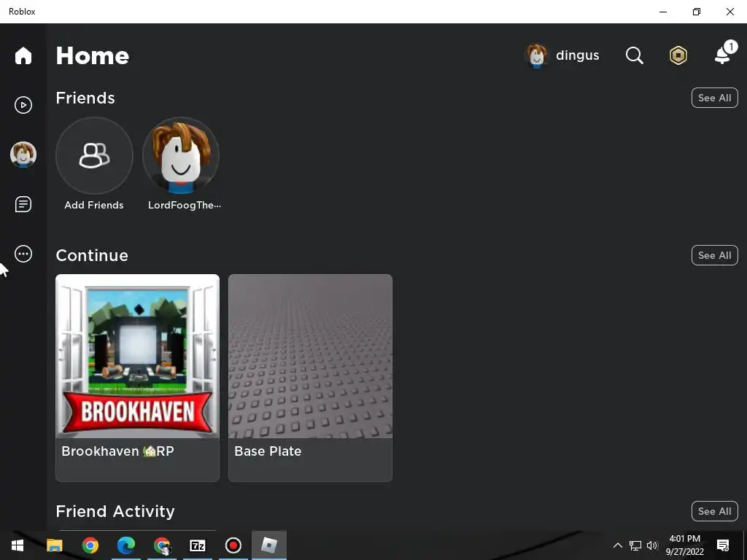Click the Roblox taskbar icon
This screenshot has height=560, width=747.
269,545
